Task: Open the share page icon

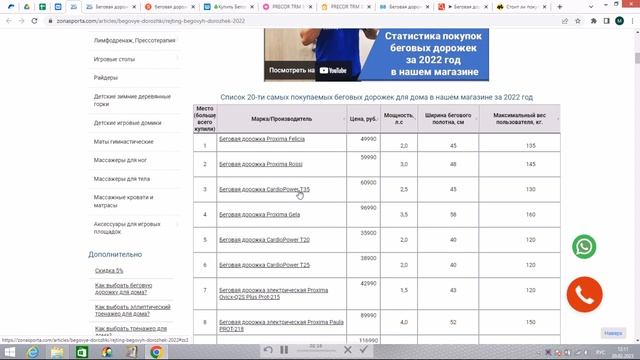Action: [565, 21]
